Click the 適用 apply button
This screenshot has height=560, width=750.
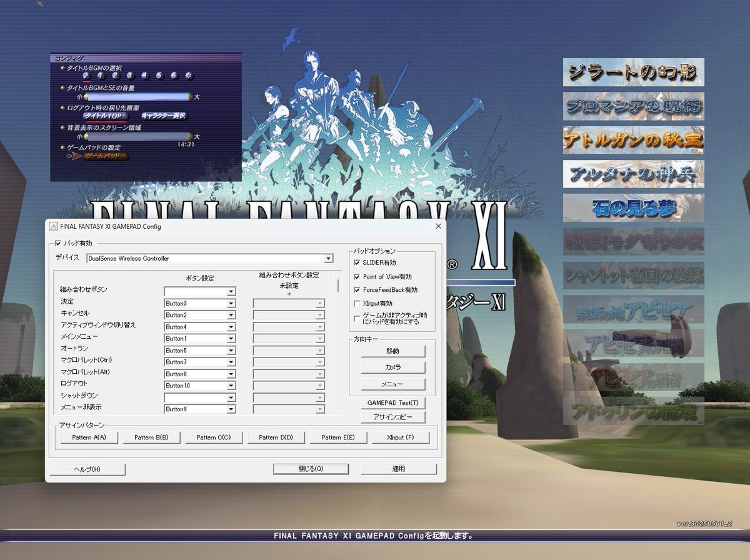click(x=399, y=469)
